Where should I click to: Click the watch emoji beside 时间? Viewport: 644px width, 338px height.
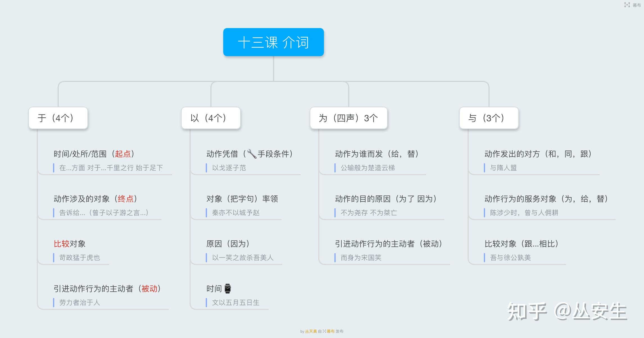point(228,289)
